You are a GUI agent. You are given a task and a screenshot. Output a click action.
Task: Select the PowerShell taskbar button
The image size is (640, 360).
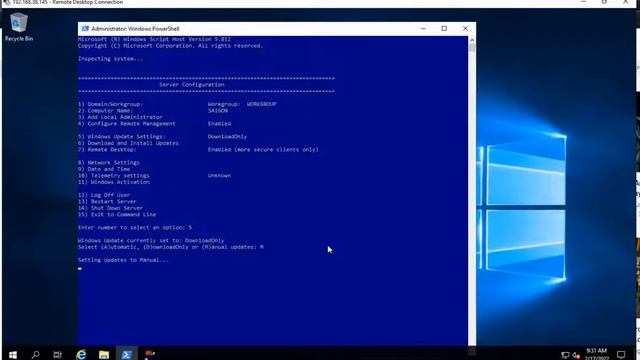tap(126, 354)
